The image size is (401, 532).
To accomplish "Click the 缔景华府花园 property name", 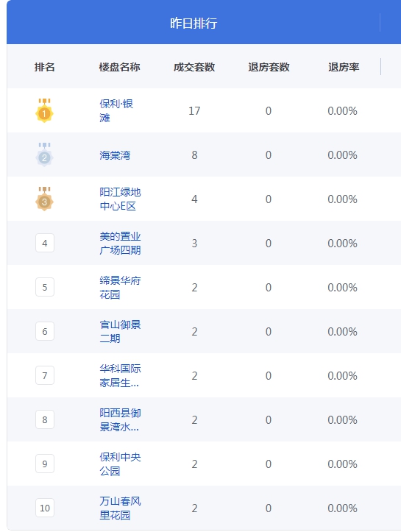I will click(120, 287).
